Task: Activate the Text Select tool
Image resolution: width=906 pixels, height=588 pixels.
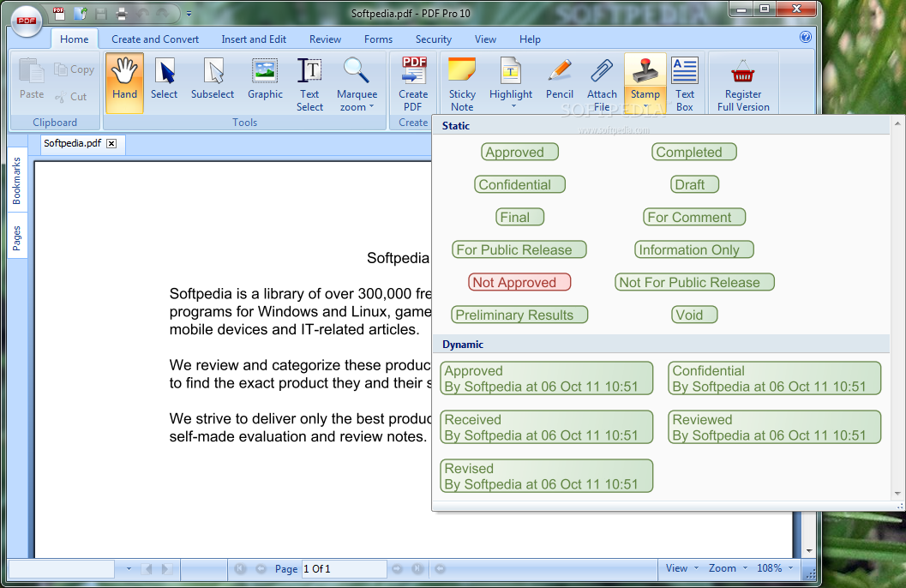Action: 309,82
